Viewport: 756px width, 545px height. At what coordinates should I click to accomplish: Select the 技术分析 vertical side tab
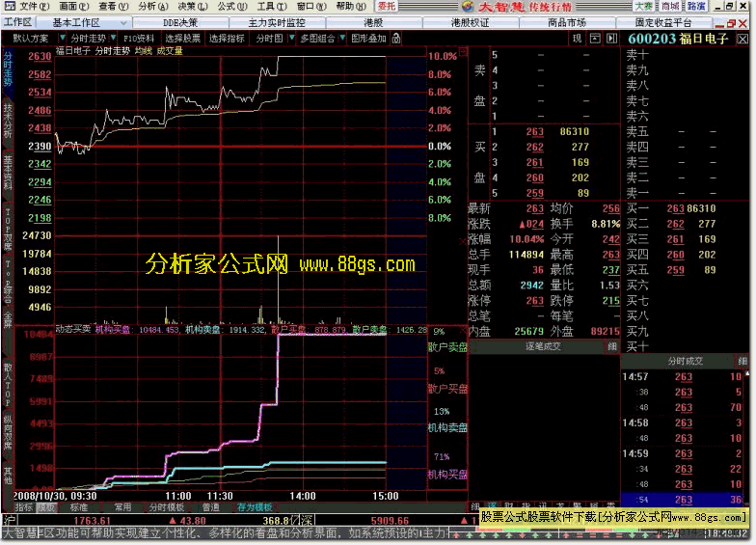8,122
